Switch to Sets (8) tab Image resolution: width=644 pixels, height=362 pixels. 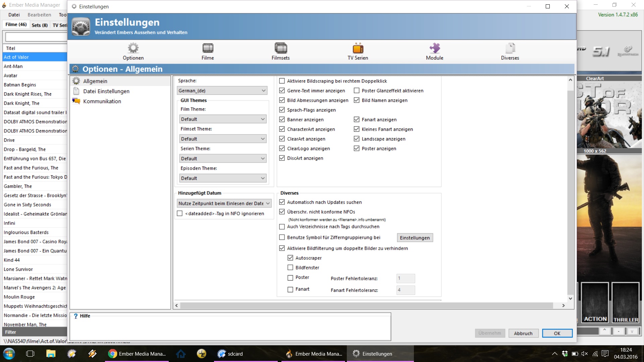point(40,25)
